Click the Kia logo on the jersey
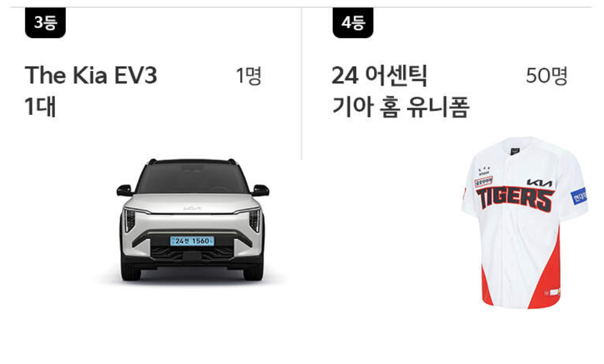The image size is (604, 364). [x=539, y=183]
